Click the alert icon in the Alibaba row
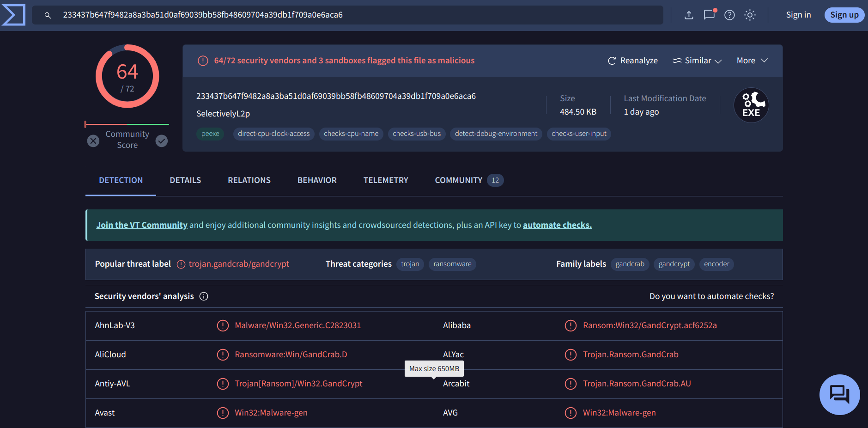Image resolution: width=868 pixels, height=428 pixels. 571,325
